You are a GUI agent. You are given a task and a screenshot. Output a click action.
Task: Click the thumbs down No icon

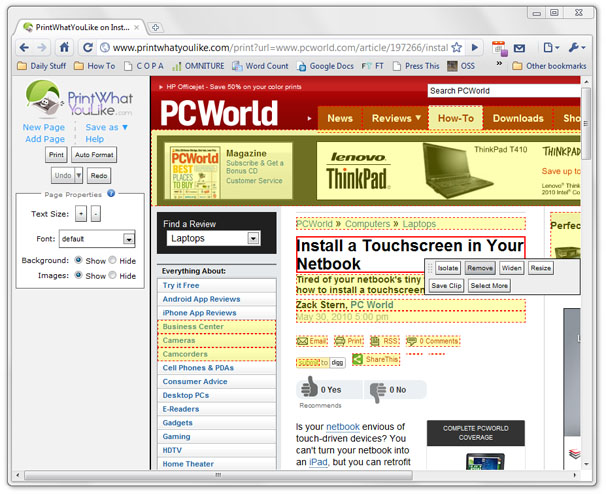(377, 390)
